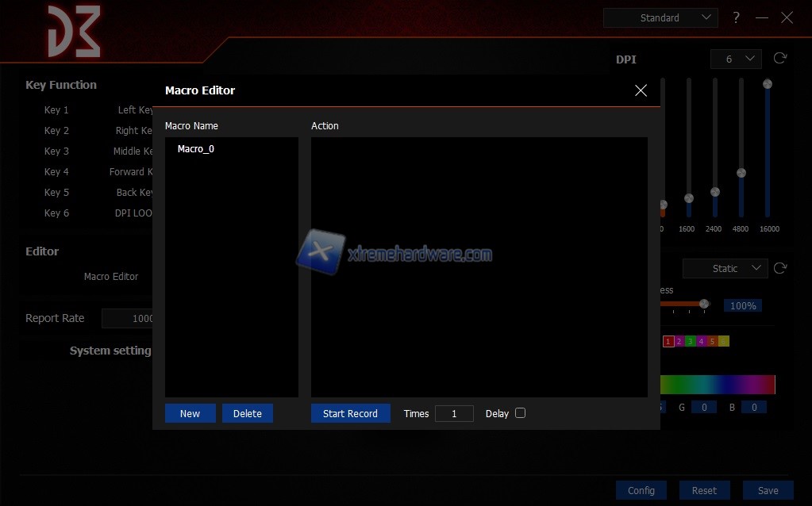The image size is (812, 506).
Task: Select color swatch number 3
Action: (x=691, y=341)
